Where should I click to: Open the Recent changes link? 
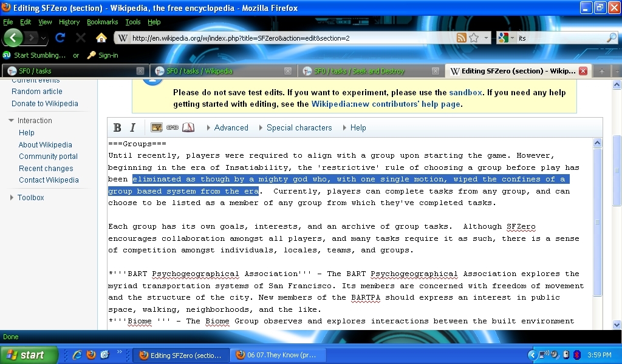46,169
